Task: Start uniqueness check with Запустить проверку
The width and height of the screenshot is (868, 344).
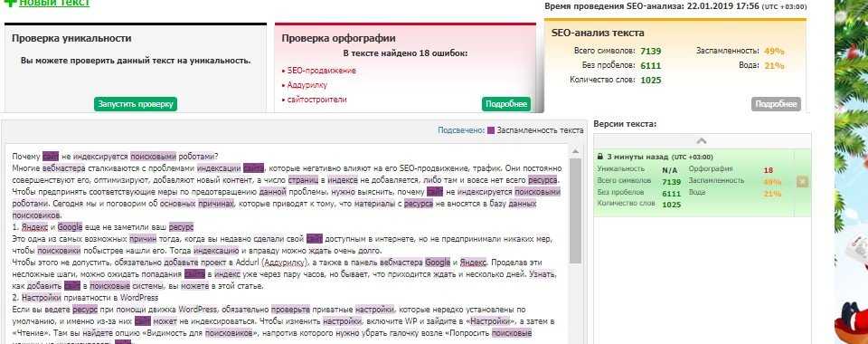Action: (x=136, y=104)
